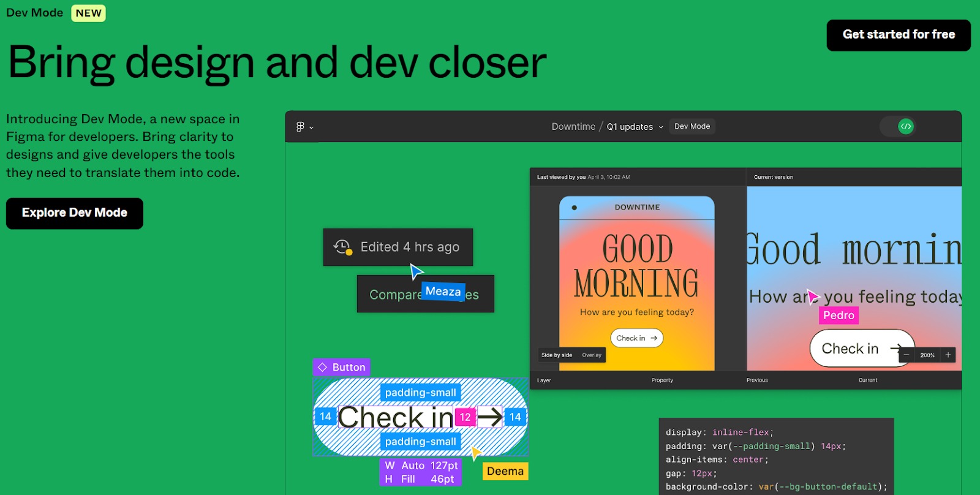Select the Previous column heading
980x495 pixels.
[757, 380]
